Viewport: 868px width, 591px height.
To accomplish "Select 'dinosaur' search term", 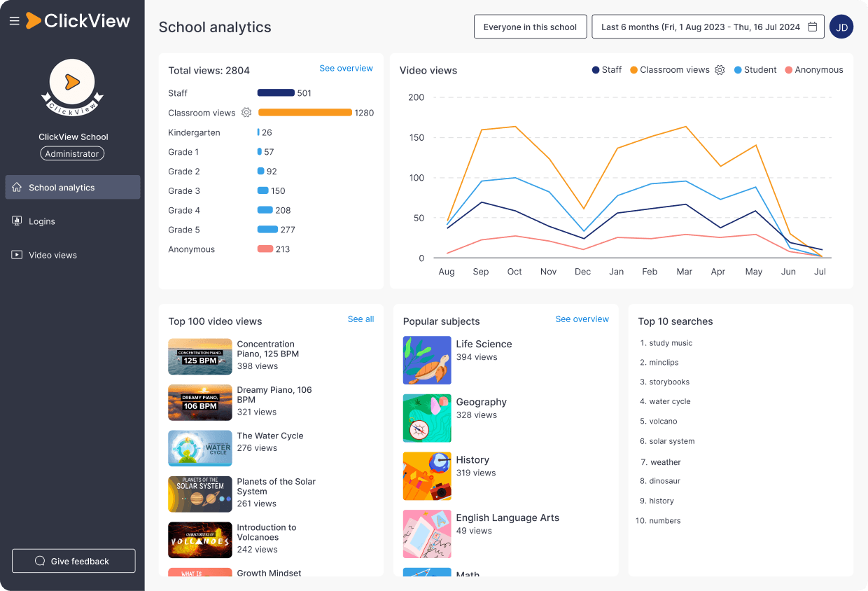I will [664, 481].
